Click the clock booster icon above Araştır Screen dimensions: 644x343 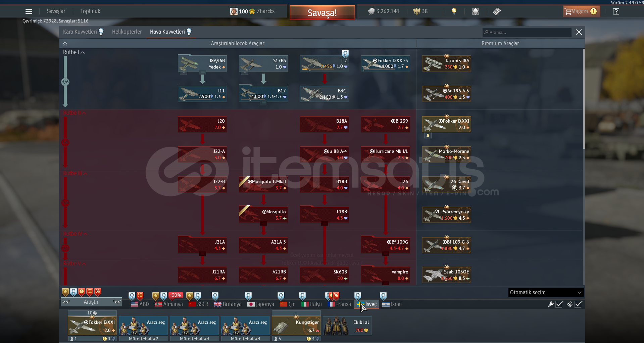[x=82, y=292]
